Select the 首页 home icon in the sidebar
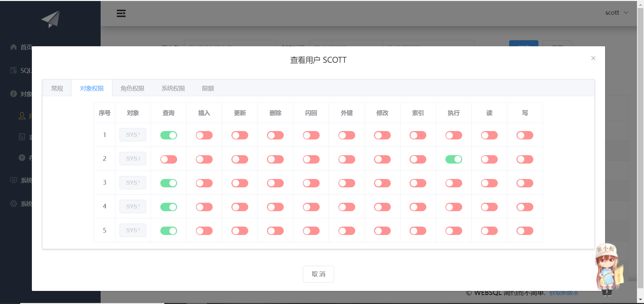 13,47
